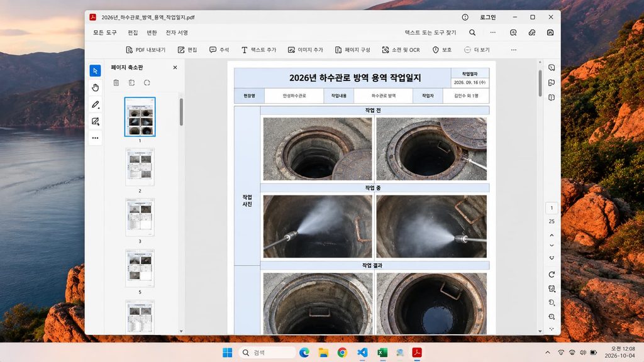The image size is (644, 362).
Task: Click the rightmost header icon after the share link
Action: coord(550,33)
